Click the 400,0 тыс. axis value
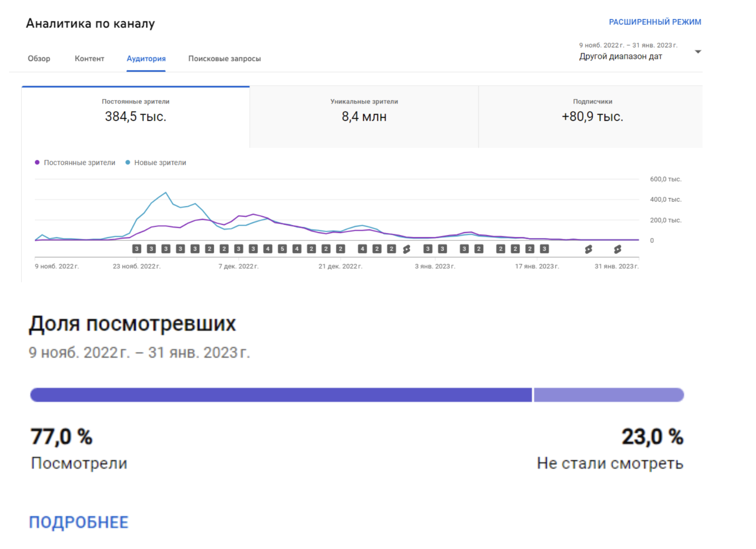The image size is (756, 549). 665,199
